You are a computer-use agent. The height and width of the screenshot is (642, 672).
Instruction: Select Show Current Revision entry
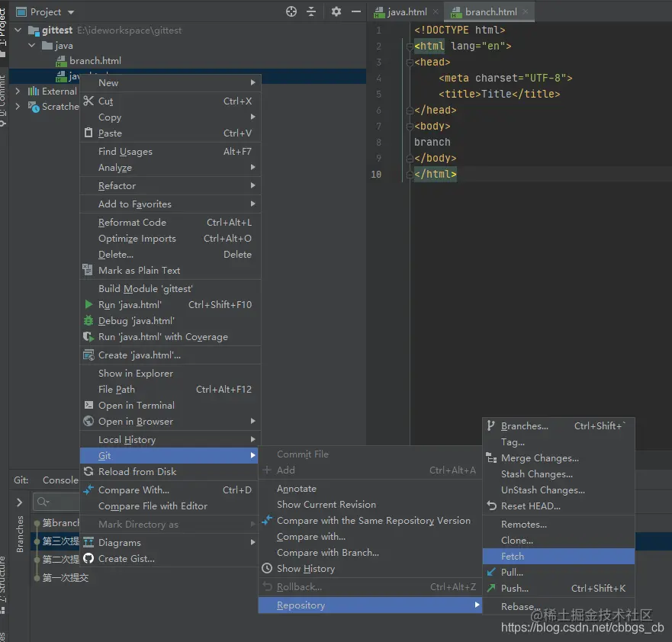[x=370, y=504]
